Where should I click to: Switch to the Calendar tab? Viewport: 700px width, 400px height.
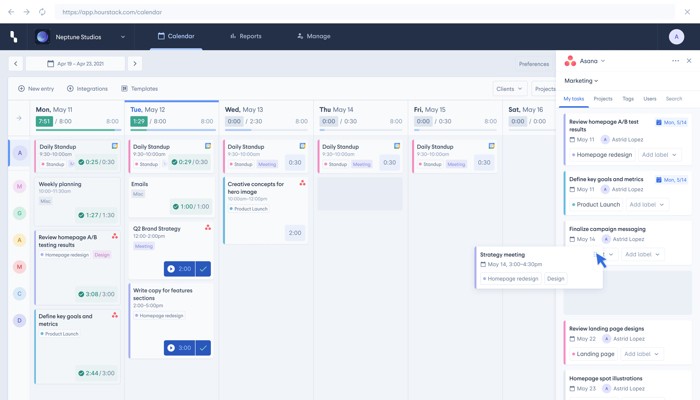coord(176,36)
